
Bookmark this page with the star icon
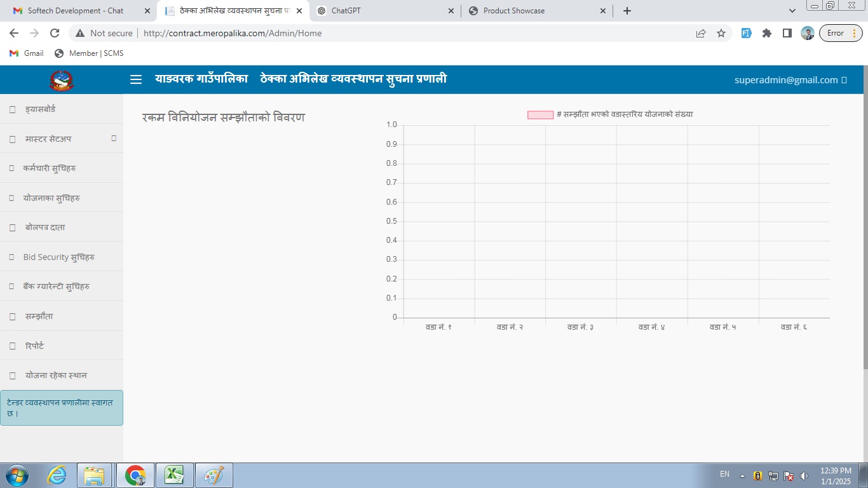(x=721, y=33)
